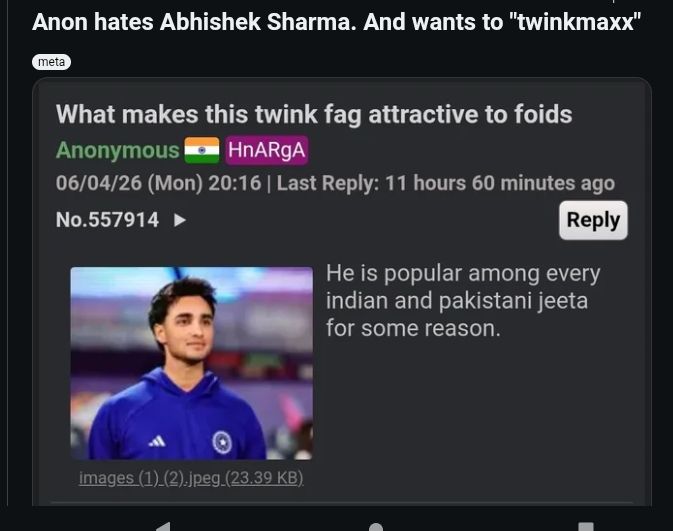Select the meta tag badge
Viewport: 673px width, 531px height.
coord(52,62)
